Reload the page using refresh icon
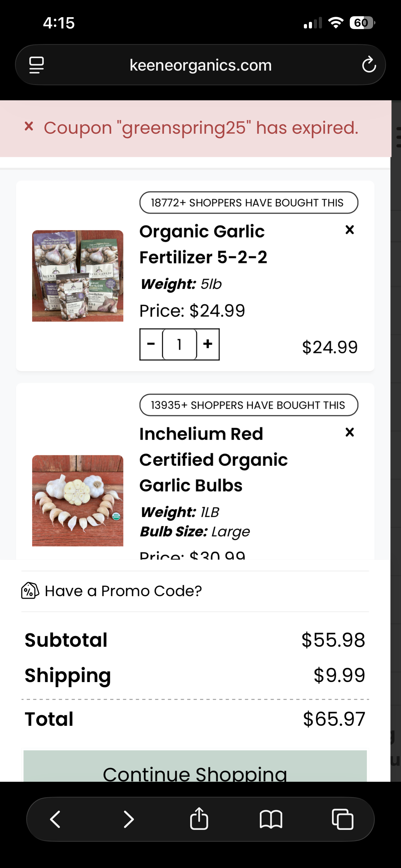 [369, 65]
